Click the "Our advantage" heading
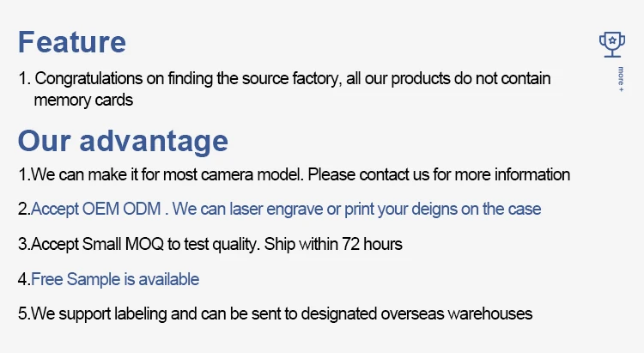The height and width of the screenshot is (353, 644). coord(123,140)
